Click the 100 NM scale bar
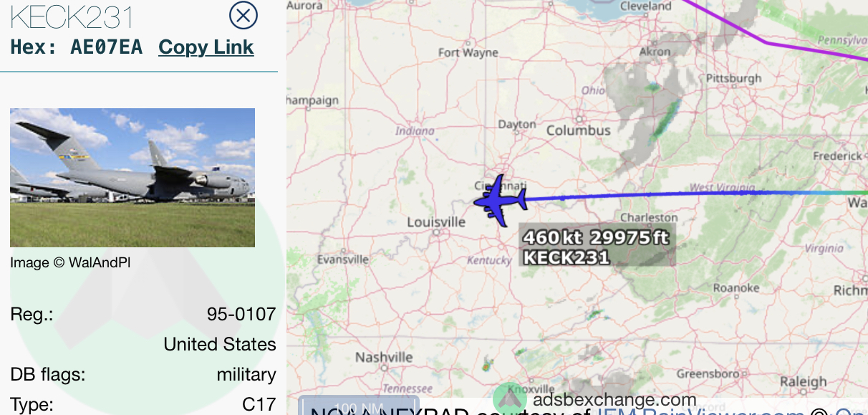 click(x=358, y=406)
